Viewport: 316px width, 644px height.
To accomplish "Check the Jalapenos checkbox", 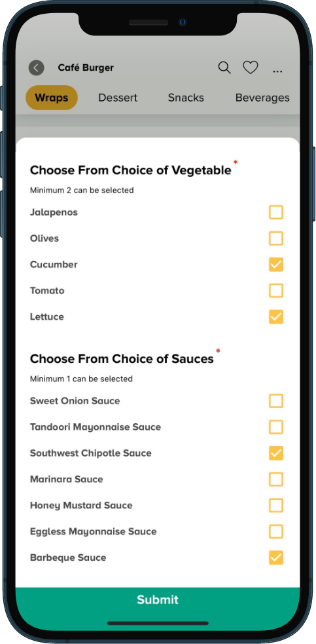I will pos(276,212).
